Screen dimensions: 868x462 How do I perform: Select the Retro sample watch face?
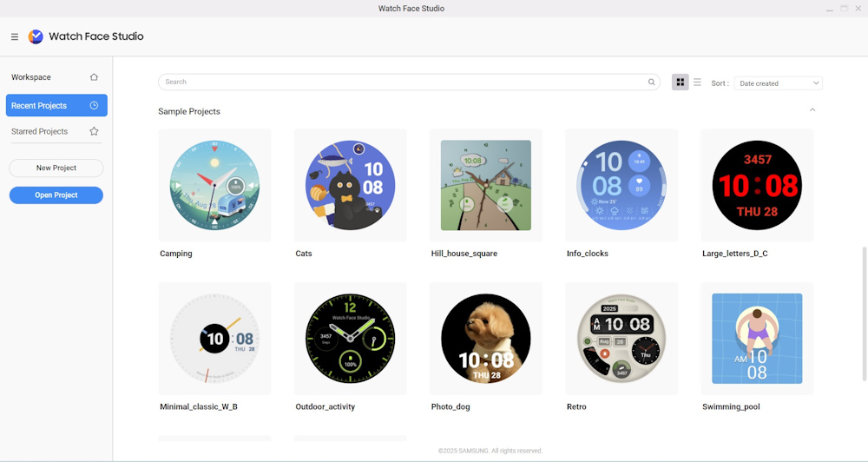click(621, 339)
